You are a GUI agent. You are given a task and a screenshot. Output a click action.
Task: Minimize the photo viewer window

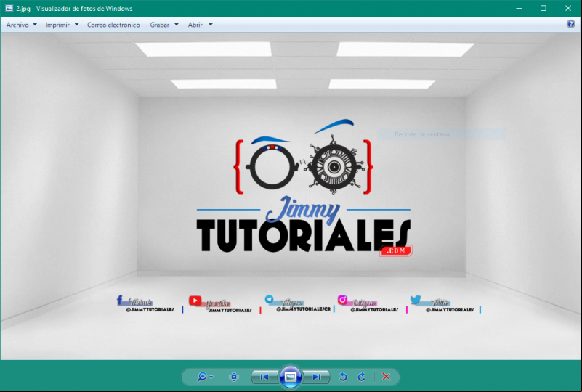519,8
